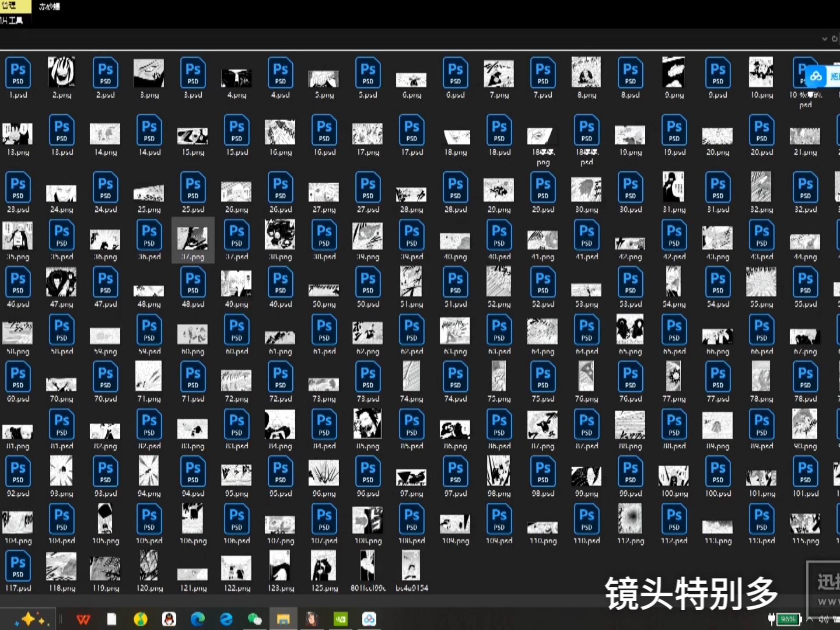Click the refresh button beside address bar
840x630 pixels.
click(835, 39)
